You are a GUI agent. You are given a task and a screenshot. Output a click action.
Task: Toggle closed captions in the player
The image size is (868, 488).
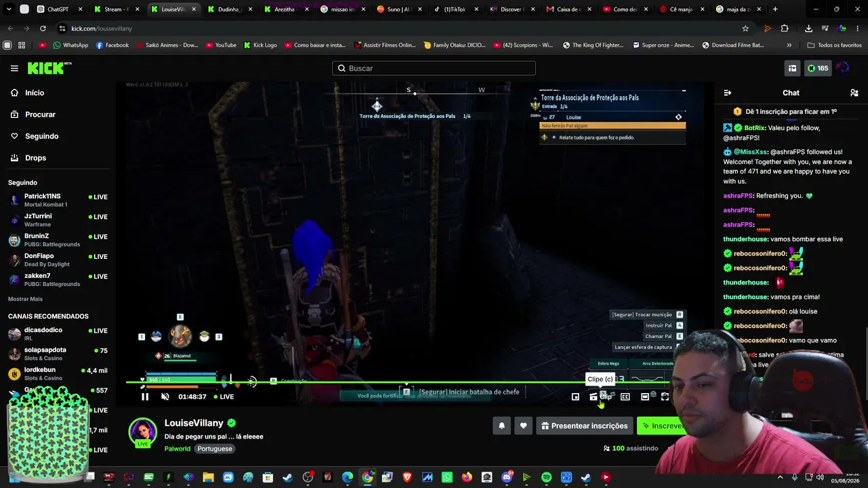(625, 396)
